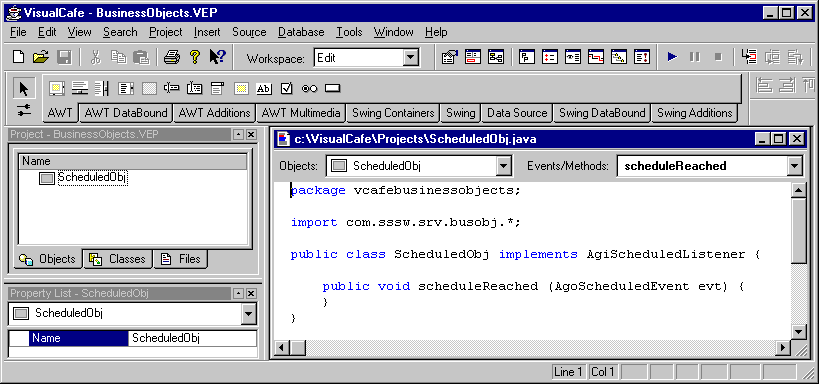Activate context help arrow-question icon
819x384 pixels.
click(217, 57)
